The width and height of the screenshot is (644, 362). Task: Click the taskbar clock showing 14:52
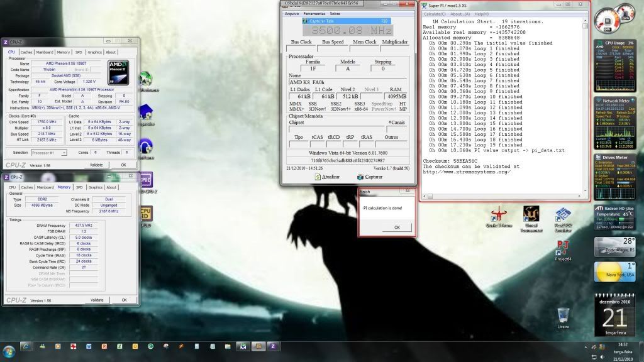coord(623,351)
